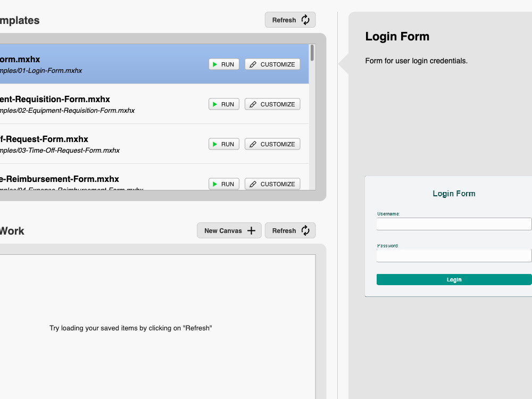Run the Login Form template
532x399 pixels.
(x=224, y=64)
